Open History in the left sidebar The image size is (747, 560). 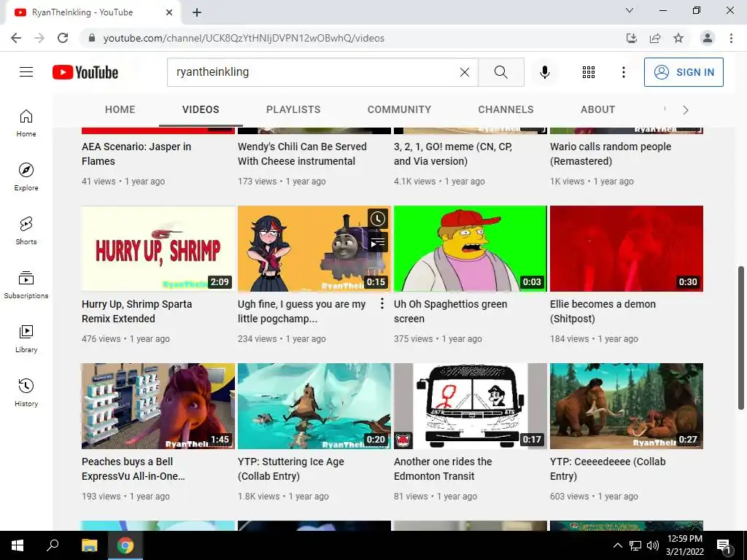point(26,392)
